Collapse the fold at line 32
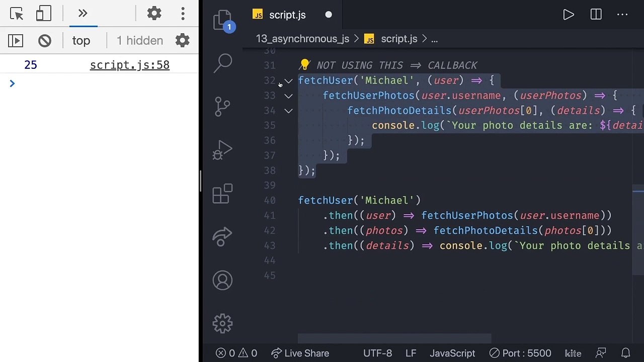644x362 pixels. tap(288, 80)
